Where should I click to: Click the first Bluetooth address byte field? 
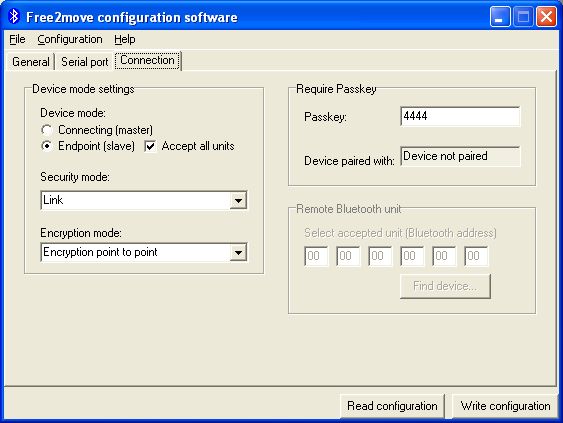(316, 256)
